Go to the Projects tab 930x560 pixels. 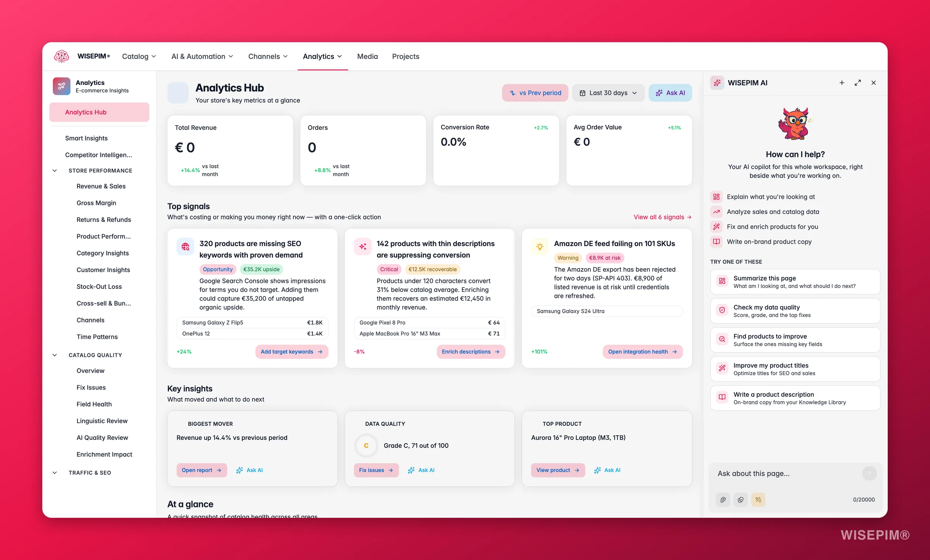coord(405,57)
